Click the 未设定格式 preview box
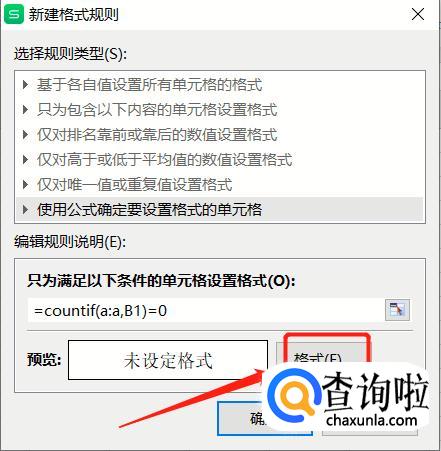This screenshot has width=441, height=451. click(x=168, y=360)
